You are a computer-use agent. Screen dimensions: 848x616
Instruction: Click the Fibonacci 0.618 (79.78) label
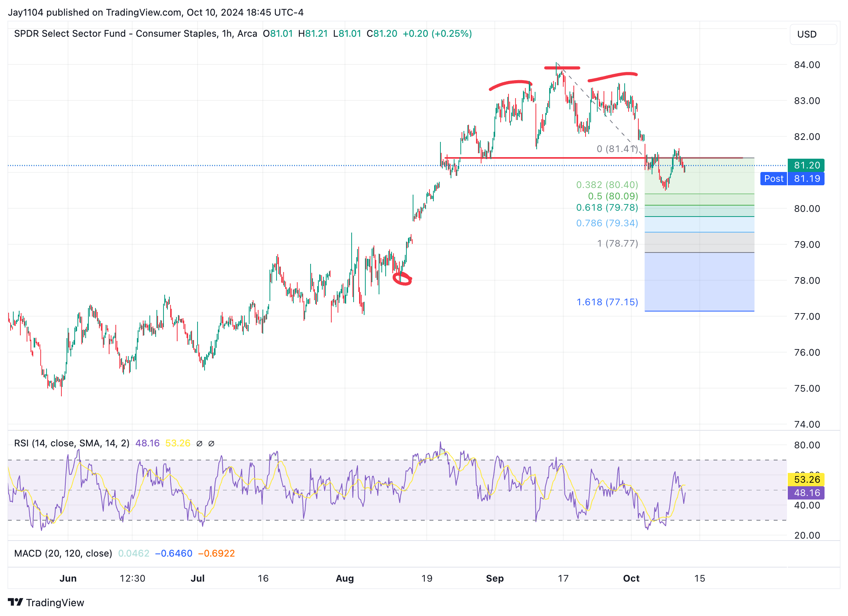pos(607,207)
